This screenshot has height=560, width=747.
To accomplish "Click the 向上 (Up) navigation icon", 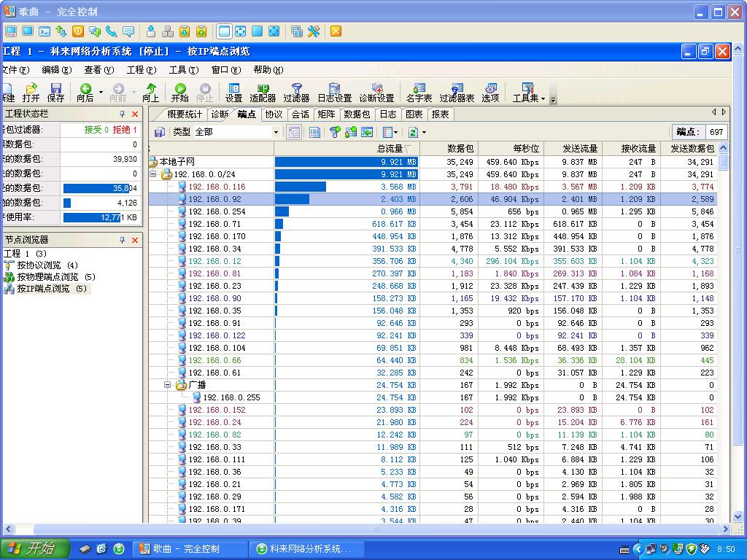I will (x=150, y=92).
